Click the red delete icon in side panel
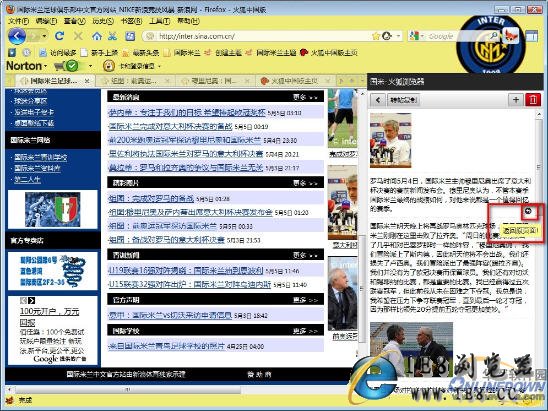 click(x=533, y=100)
